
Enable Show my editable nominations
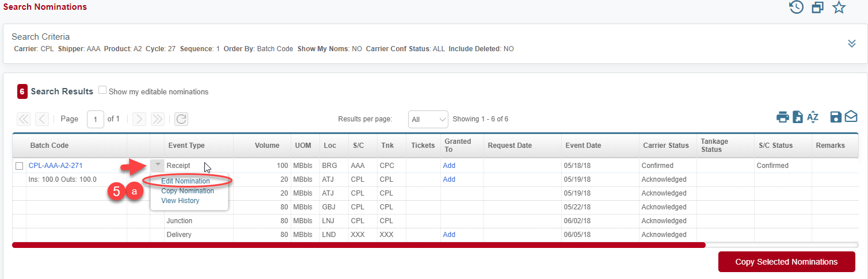point(102,90)
